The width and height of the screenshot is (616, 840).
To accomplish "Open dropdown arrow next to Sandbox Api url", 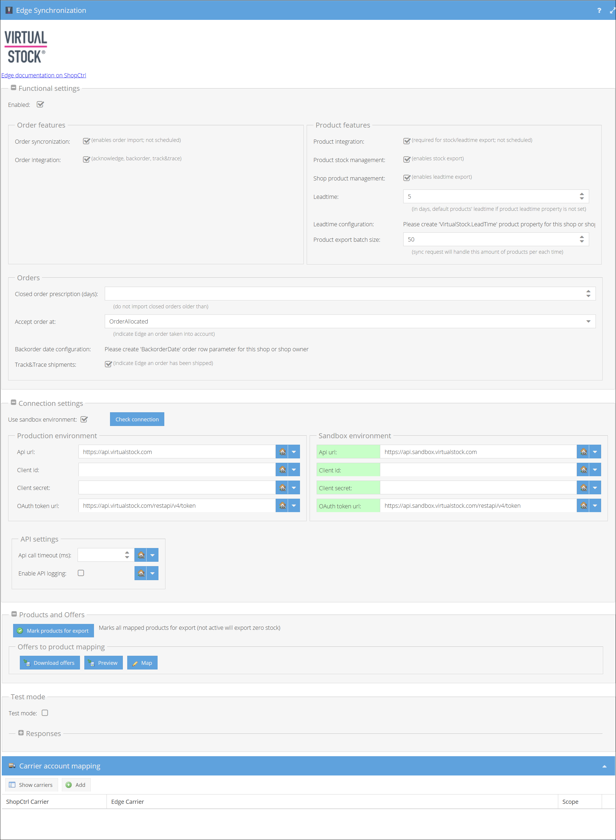I will coord(595,452).
